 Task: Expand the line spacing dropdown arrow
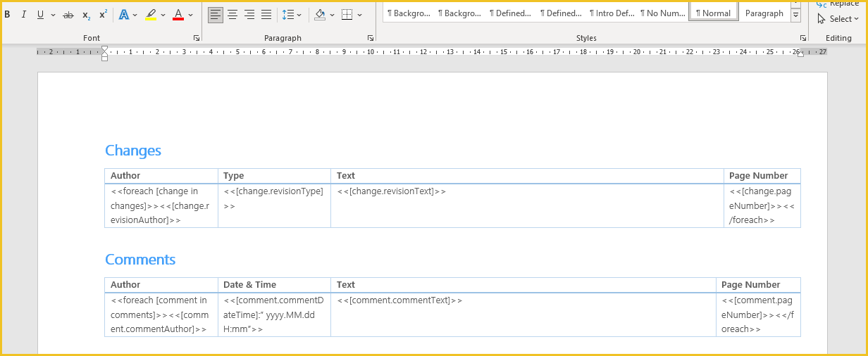(299, 14)
